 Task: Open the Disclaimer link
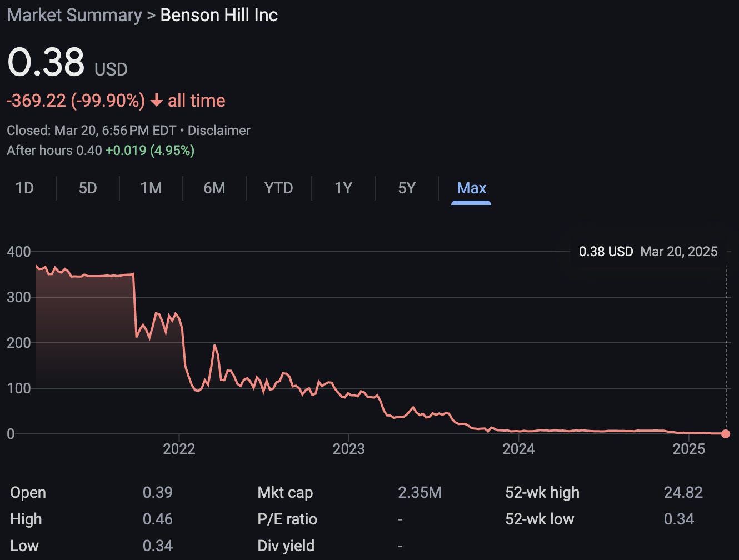pos(219,131)
